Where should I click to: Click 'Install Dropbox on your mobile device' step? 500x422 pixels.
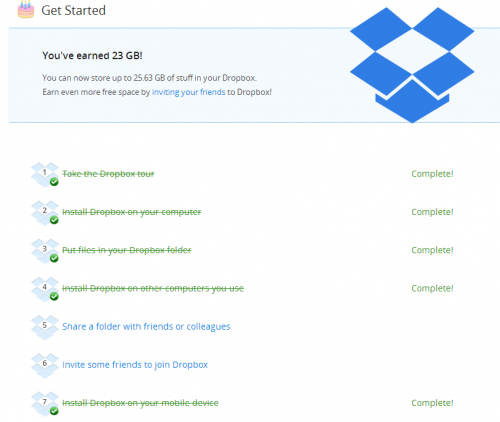click(140, 403)
